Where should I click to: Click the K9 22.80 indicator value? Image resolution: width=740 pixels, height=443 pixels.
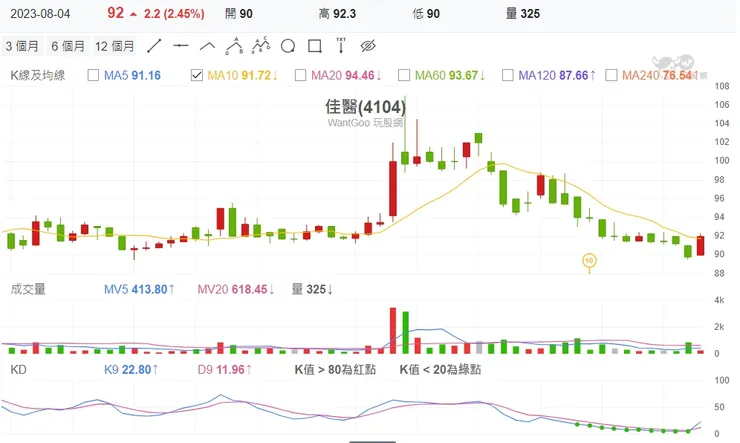[131, 370]
